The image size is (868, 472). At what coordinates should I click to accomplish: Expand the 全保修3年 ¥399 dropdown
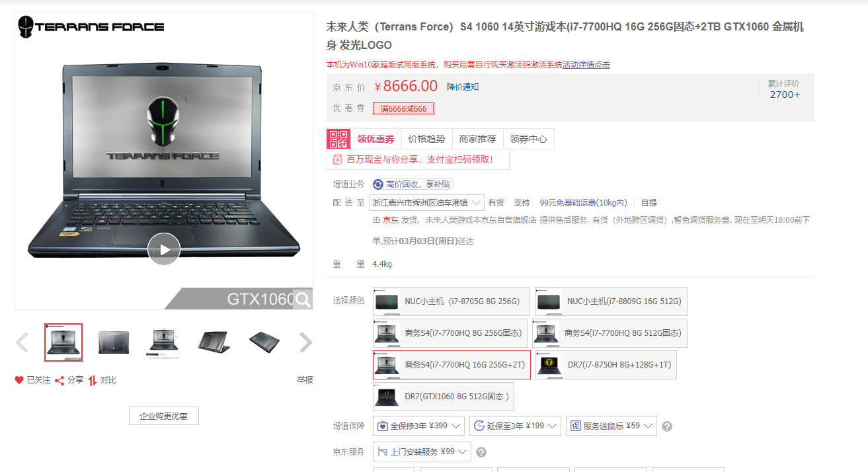[419, 426]
